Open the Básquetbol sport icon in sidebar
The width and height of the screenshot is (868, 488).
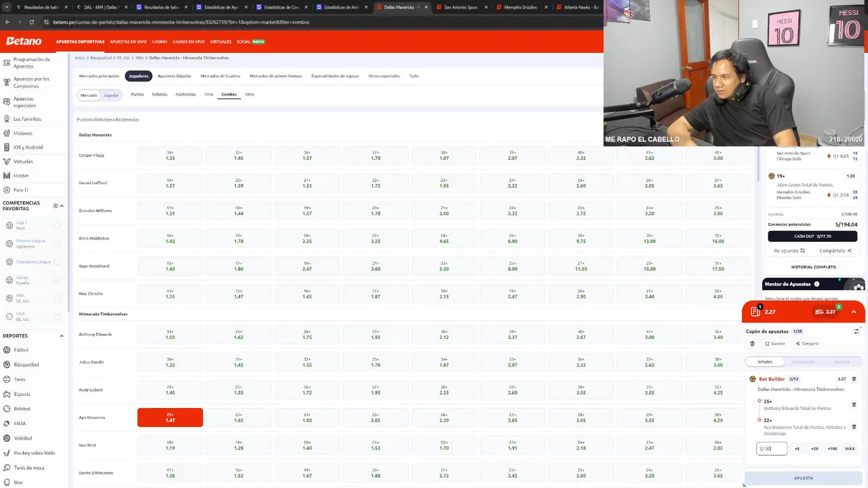tap(7, 365)
